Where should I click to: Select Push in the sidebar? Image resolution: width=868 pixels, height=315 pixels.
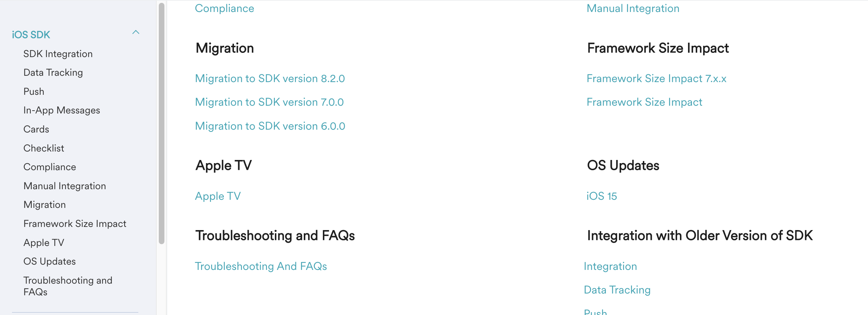(x=34, y=92)
